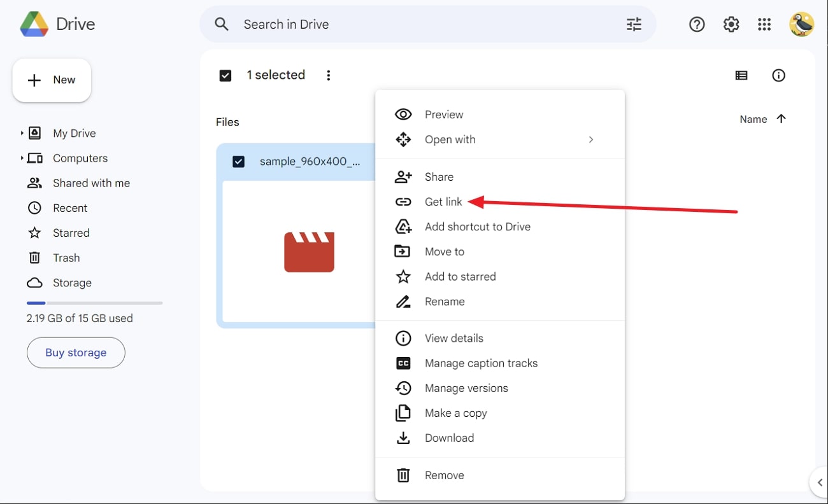The image size is (828, 504).
Task: Open search filter options icon
Action: pyautogui.click(x=634, y=25)
